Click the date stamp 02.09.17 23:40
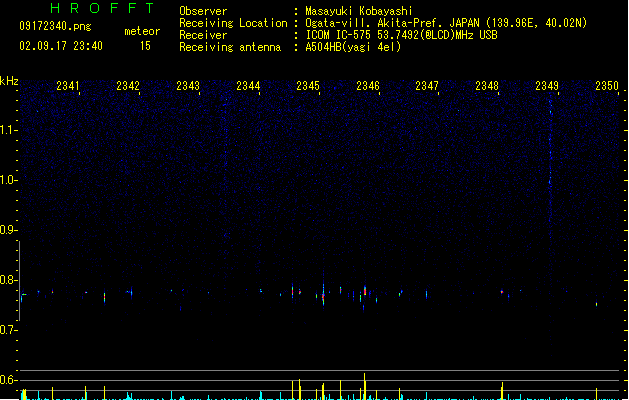Image resolution: width=629 pixels, height=400 pixels. point(61,46)
